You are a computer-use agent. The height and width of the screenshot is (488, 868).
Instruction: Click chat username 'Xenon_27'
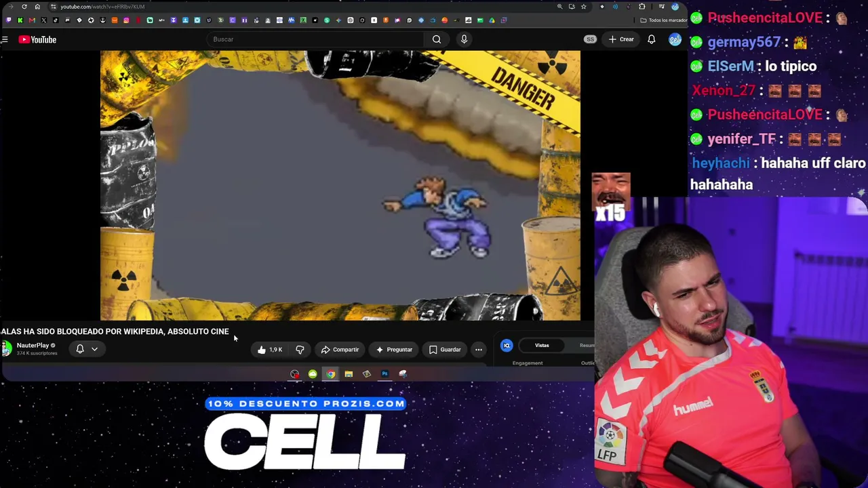[x=724, y=90]
